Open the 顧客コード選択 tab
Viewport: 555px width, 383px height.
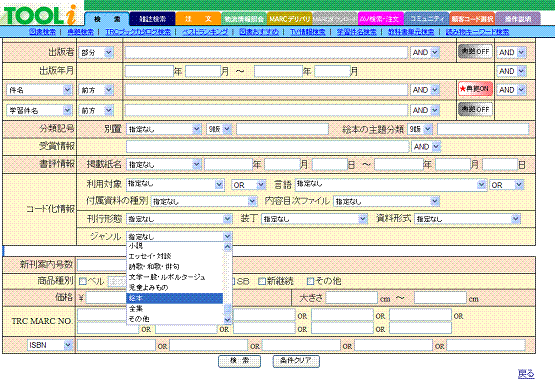[x=472, y=19]
